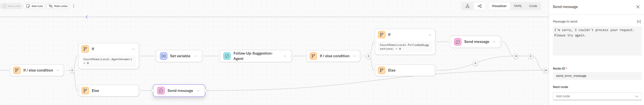Click the branch icon on the CountRows(Local.AgentAnswer) If node
The height and width of the screenshot is (105, 644).
(85, 49)
